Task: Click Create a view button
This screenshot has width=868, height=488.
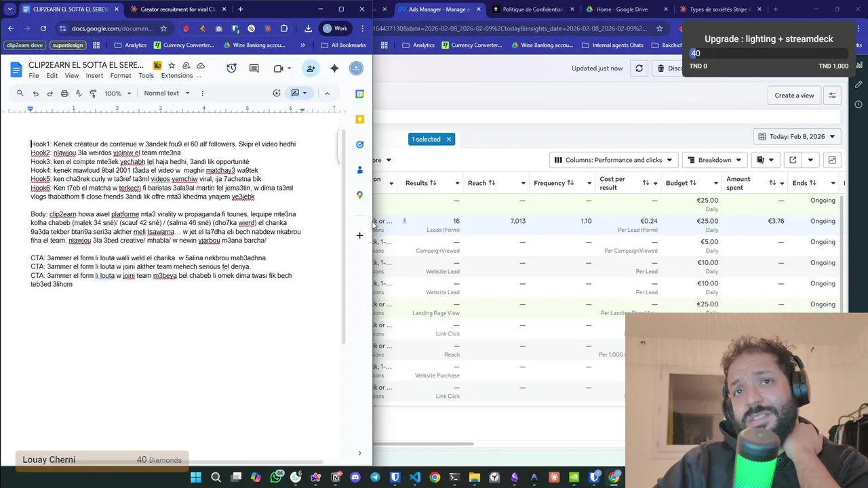Action: click(794, 96)
